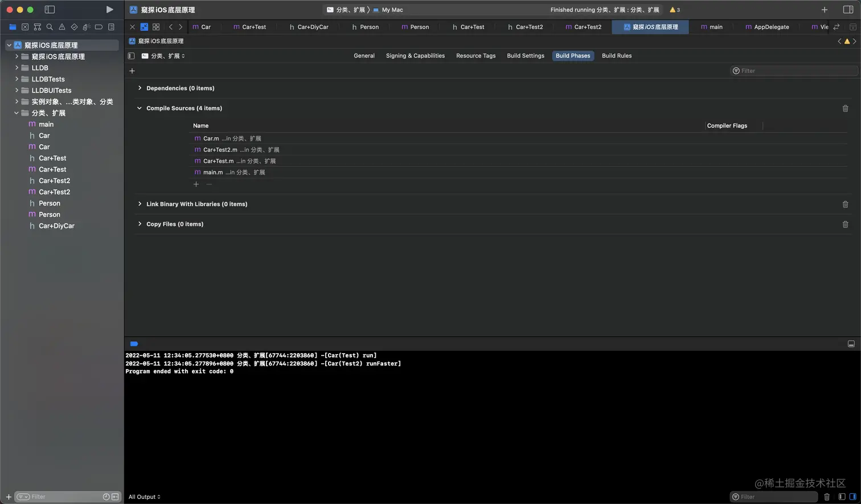The width and height of the screenshot is (861, 504).
Task: Open the AppDelegate editor tab
Action: [x=768, y=27]
